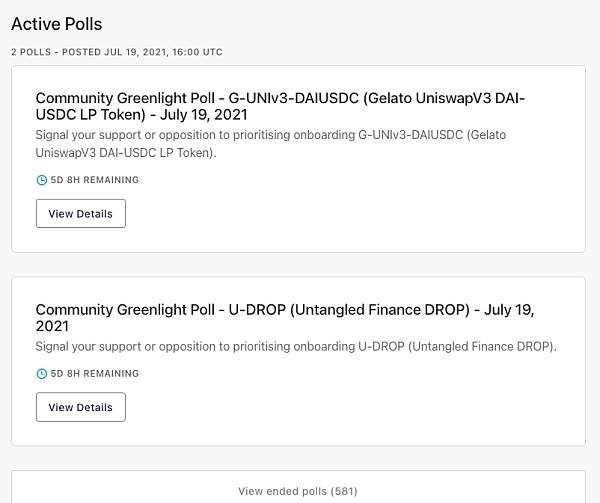
Task: Click the Active Polls heading
Action: (x=57, y=24)
